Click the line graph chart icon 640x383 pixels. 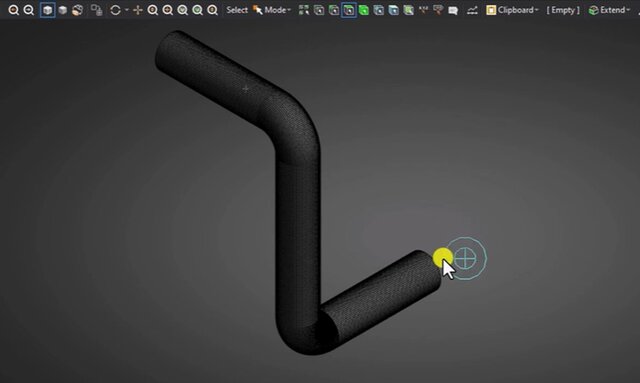472,10
